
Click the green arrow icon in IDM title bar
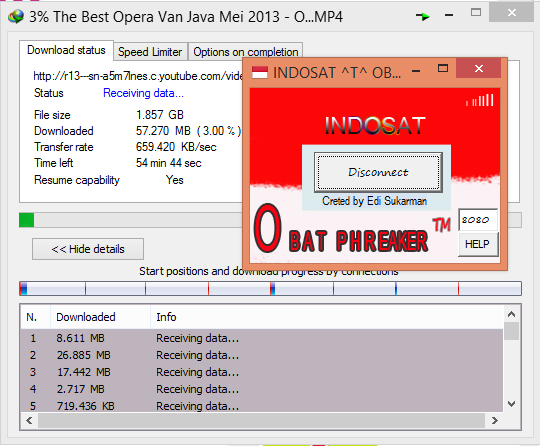point(423,16)
